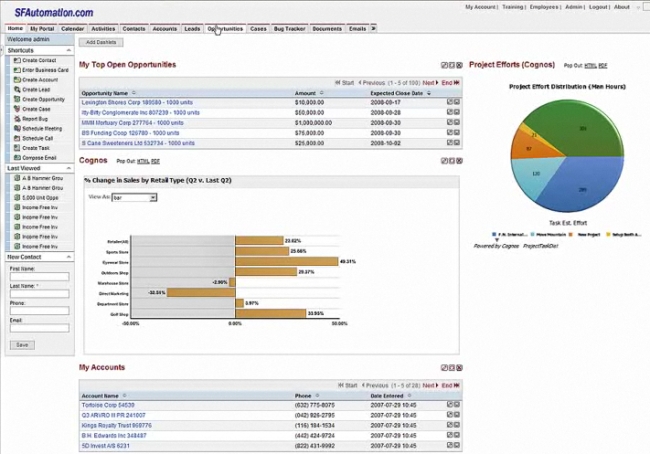
Task: Open the Bug Tracker tab
Action: click(289, 29)
